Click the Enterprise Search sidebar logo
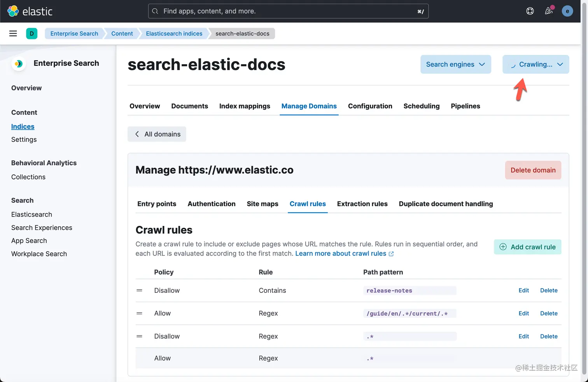The height and width of the screenshot is (382, 588). coord(19,63)
